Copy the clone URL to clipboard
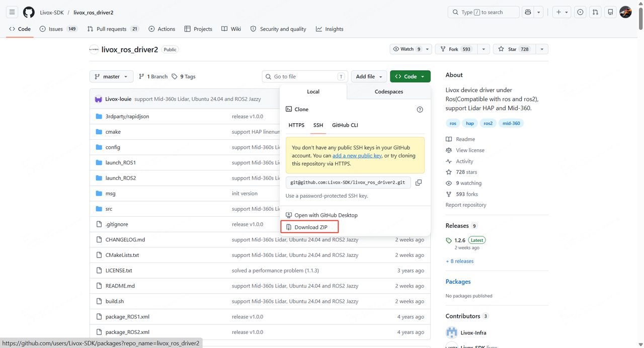This screenshot has height=348, width=644. [x=419, y=183]
